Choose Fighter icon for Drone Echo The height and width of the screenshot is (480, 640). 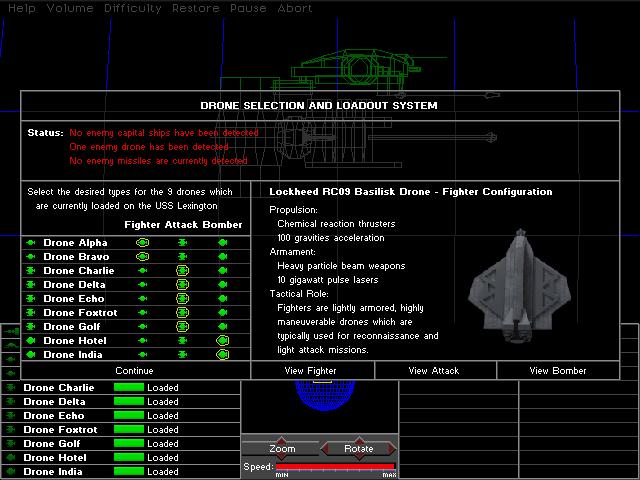(142, 298)
